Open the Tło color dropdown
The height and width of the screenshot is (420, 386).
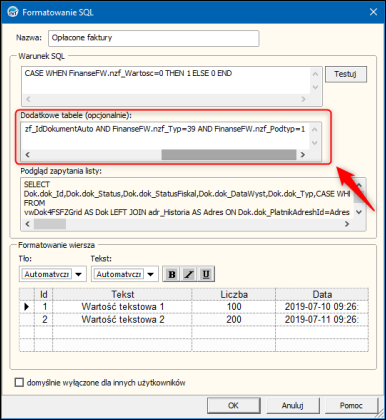[79, 274]
